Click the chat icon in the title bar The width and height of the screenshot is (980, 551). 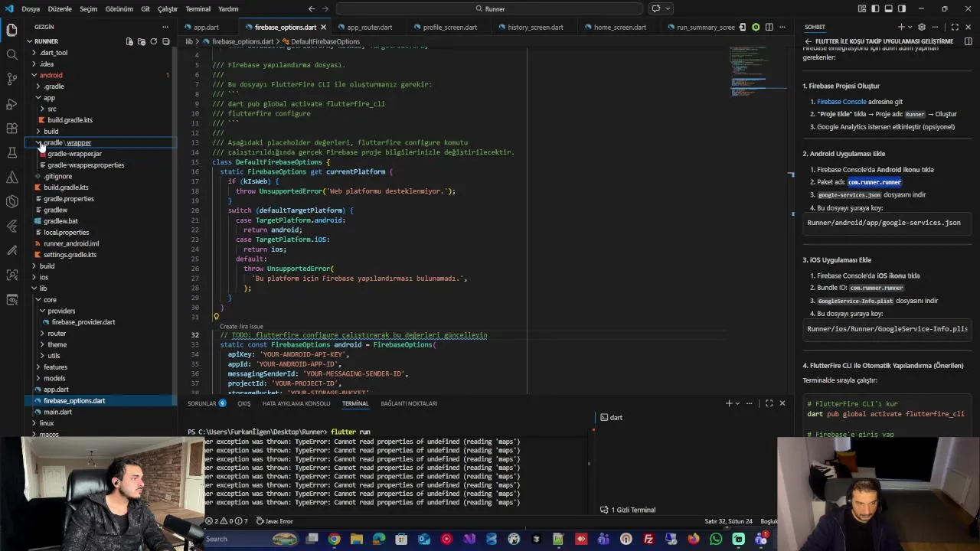[656, 9]
